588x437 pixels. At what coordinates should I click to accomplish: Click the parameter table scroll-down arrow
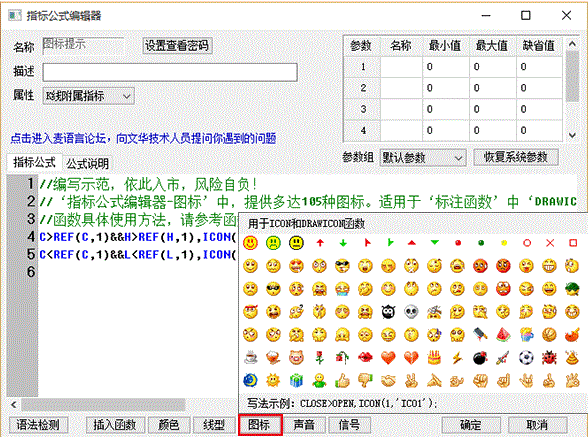572,135
